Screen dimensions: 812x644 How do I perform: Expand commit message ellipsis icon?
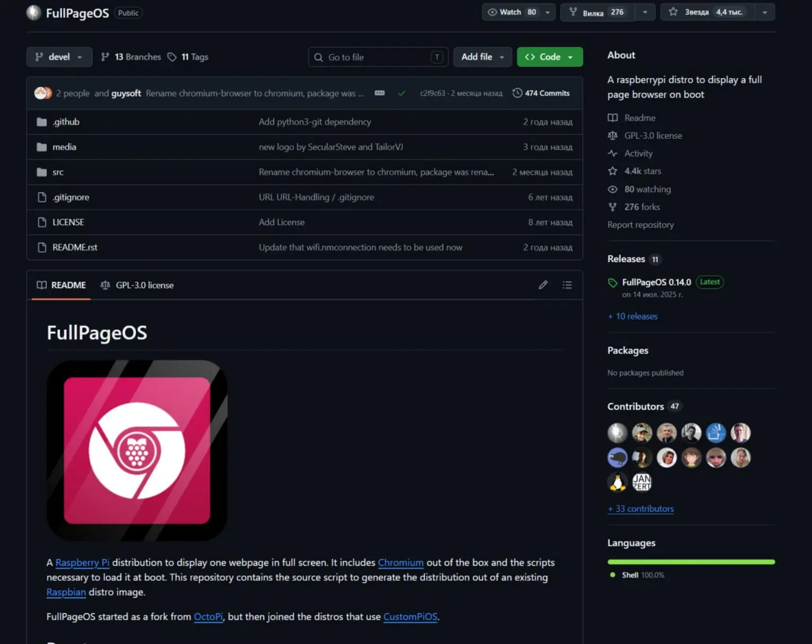coord(379,93)
